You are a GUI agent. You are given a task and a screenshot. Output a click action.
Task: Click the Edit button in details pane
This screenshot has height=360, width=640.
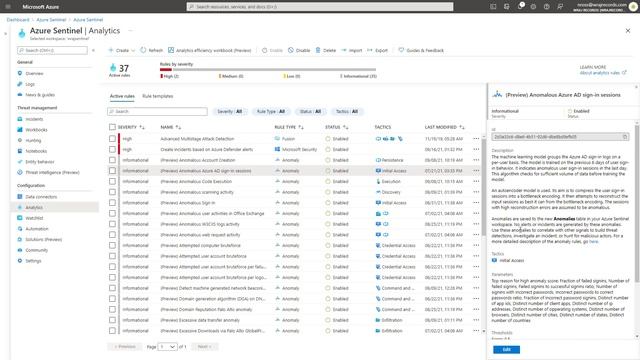pos(506,349)
